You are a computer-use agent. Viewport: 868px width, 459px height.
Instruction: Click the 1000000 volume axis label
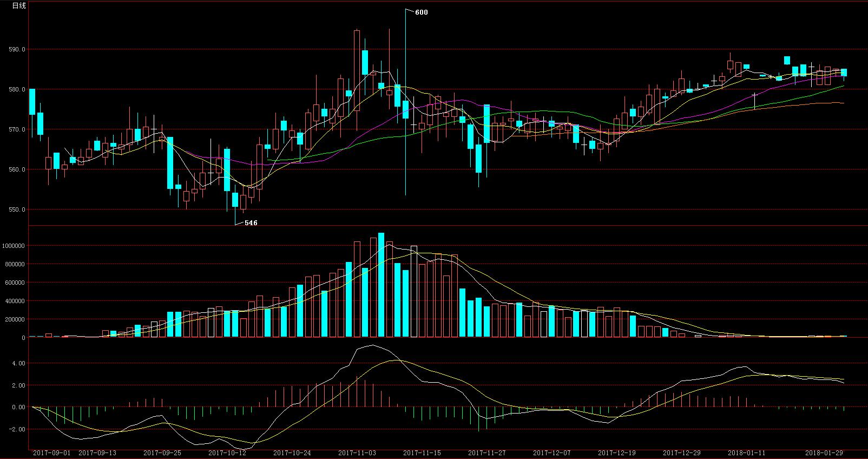[14, 246]
